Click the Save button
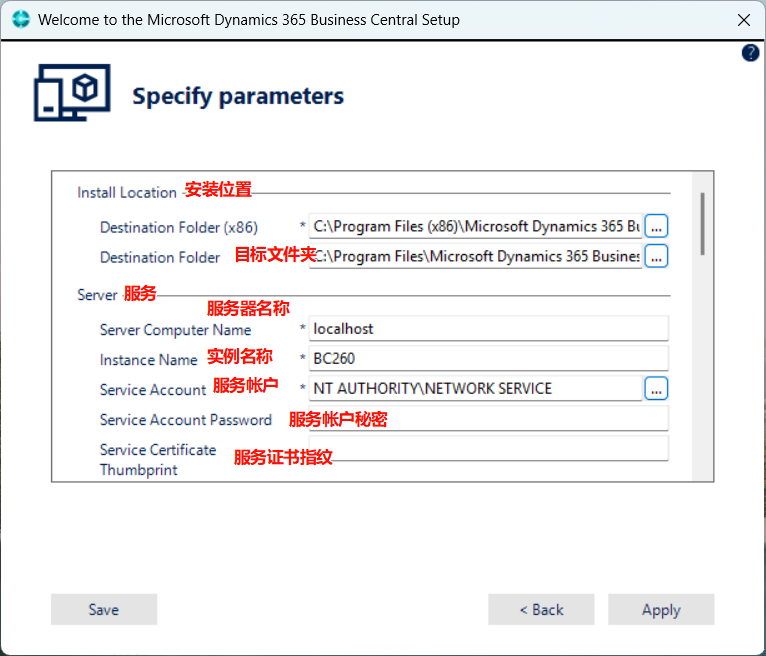 pyautogui.click(x=104, y=610)
